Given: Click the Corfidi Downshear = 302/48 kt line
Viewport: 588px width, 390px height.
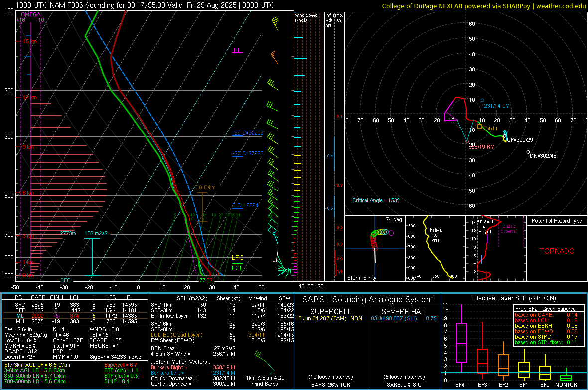Looking at the screenshot, I should point(193,378).
